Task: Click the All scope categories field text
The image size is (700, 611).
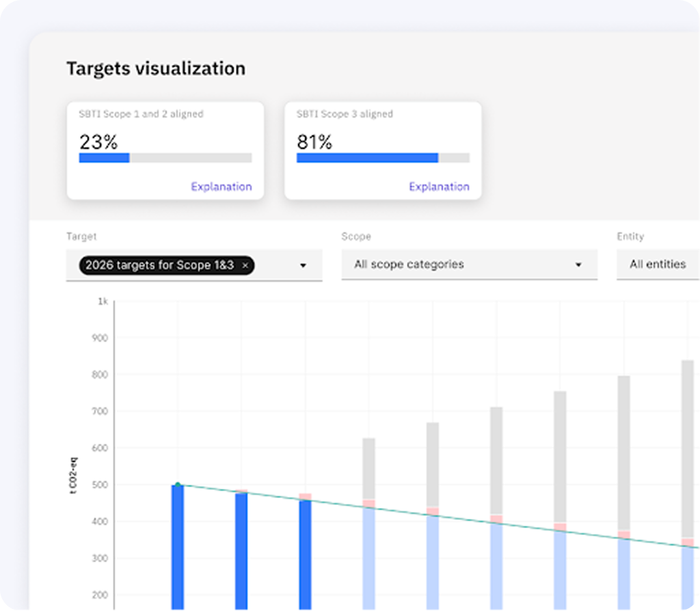Action: [409, 264]
